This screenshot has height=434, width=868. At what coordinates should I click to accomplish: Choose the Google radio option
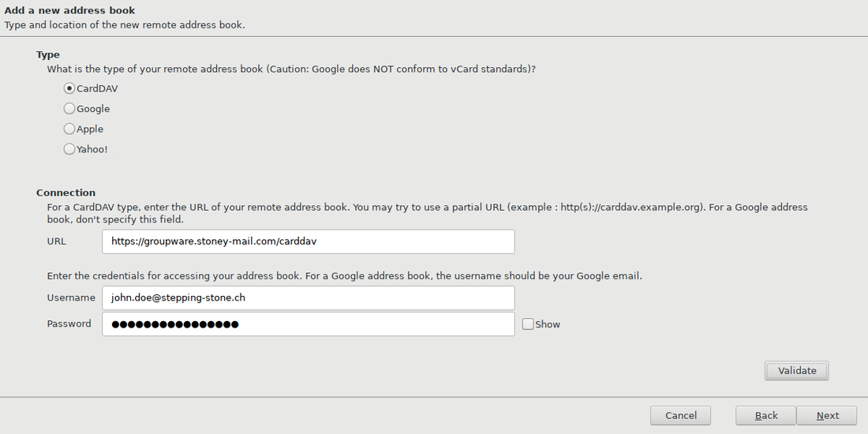[x=69, y=109]
